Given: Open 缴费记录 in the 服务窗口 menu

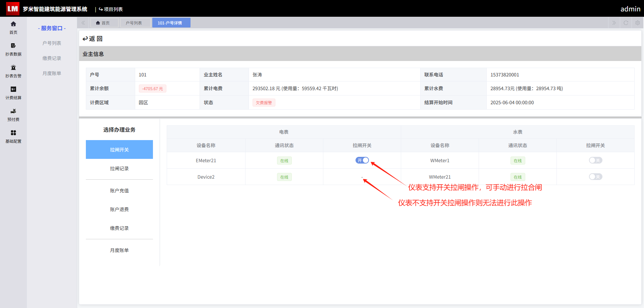Looking at the screenshot, I should pyautogui.click(x=52, y=58).
